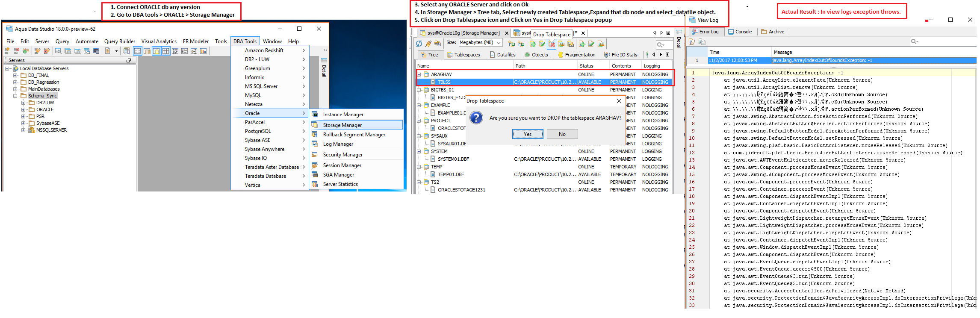The width and height of the screenshot is (980, 318).
Task: Switch to the Console tab
Action: [x=740, y=32]
